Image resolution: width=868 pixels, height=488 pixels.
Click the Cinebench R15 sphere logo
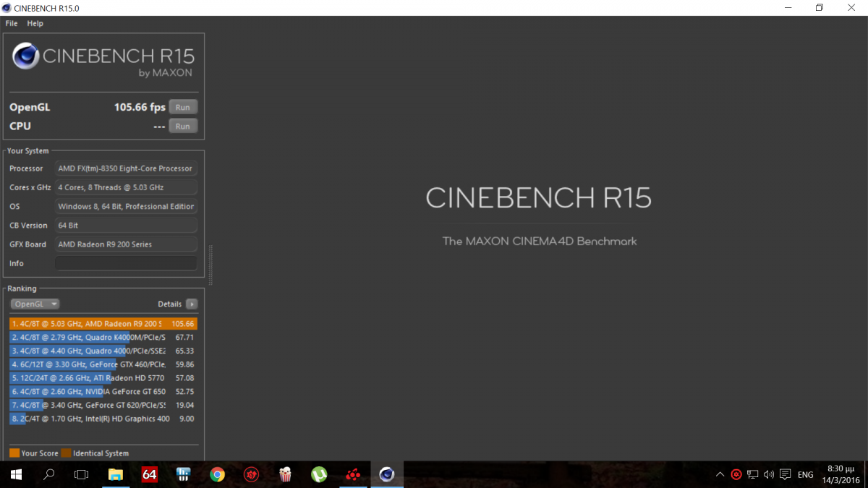(26, 56)
